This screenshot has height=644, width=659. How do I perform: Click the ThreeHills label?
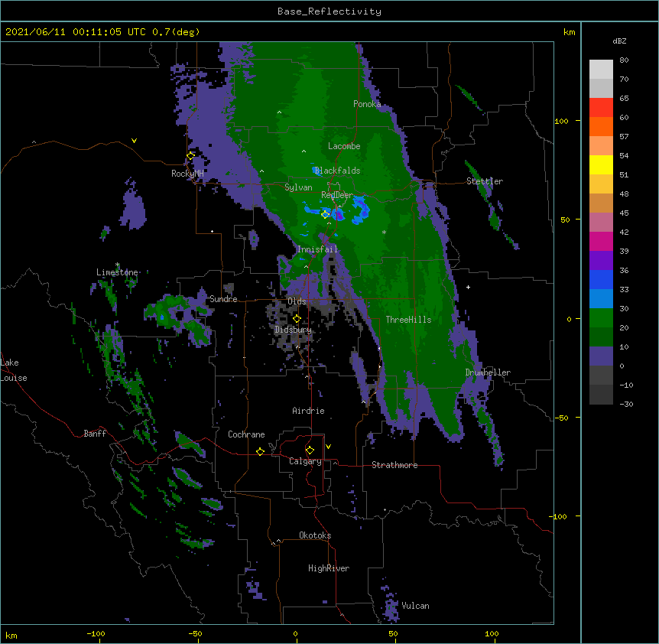tap(408, 320)
